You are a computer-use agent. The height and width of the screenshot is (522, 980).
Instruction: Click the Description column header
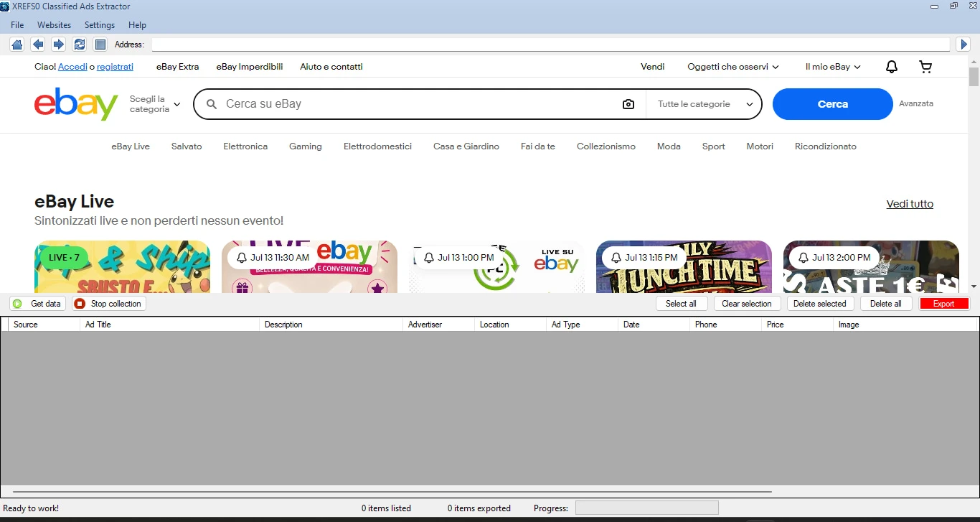[331, 325]
